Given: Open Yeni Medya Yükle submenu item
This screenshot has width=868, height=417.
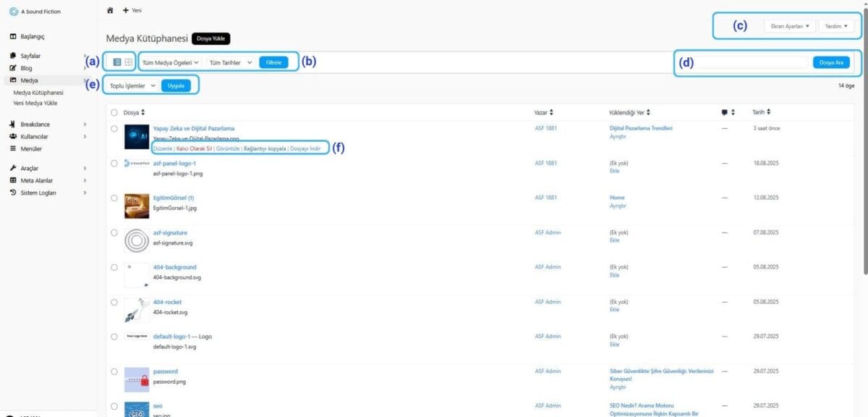Looking at the screenshot, I should click(35, 103).
